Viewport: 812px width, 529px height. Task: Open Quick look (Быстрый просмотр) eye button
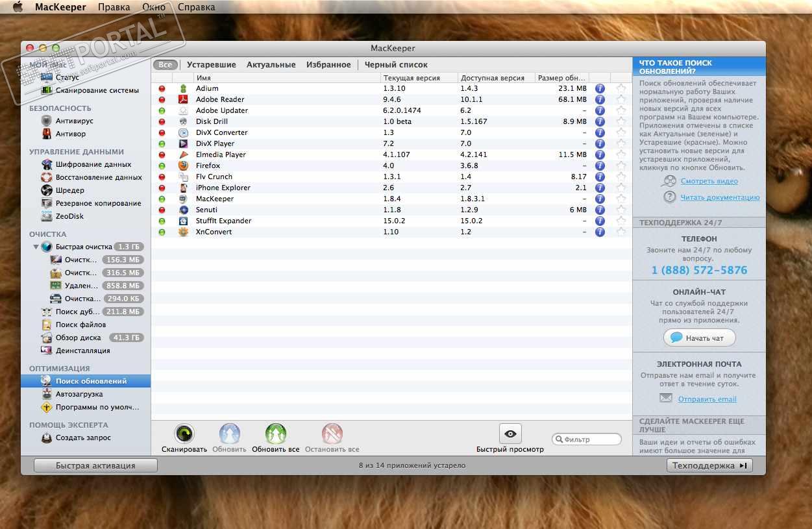[x=510, y=434]
